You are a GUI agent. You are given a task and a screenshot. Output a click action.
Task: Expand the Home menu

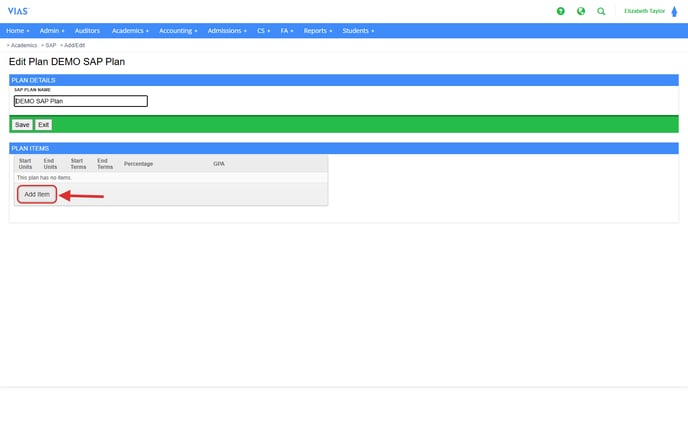pyautogui.click(x=17, y=31)
